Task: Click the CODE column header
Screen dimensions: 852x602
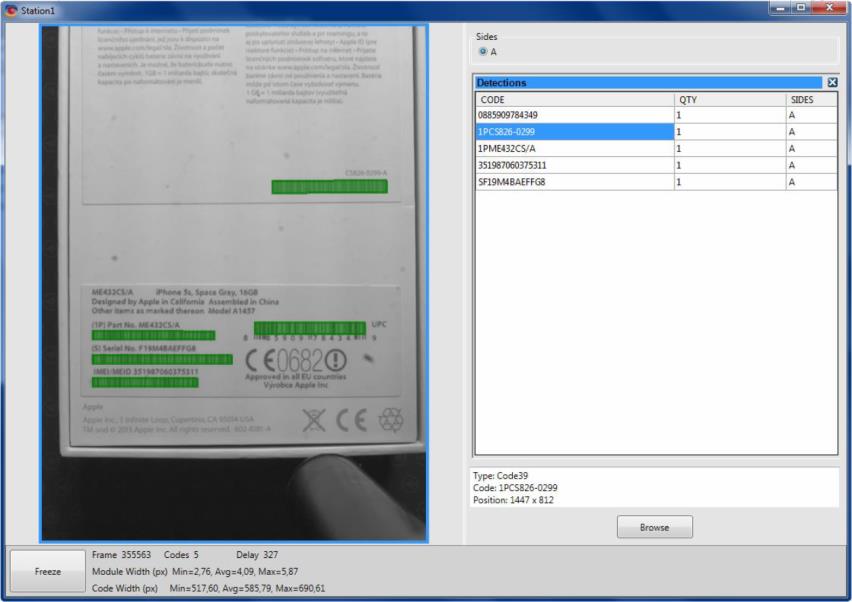Action: [x=574, y=99]
